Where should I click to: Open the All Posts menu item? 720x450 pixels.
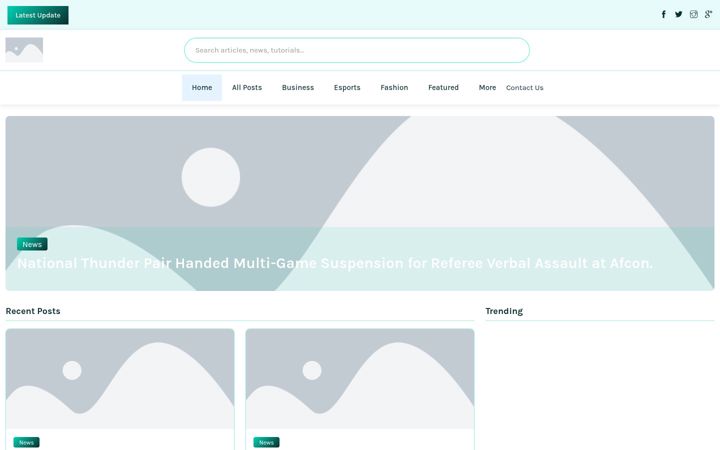point(247,87)
